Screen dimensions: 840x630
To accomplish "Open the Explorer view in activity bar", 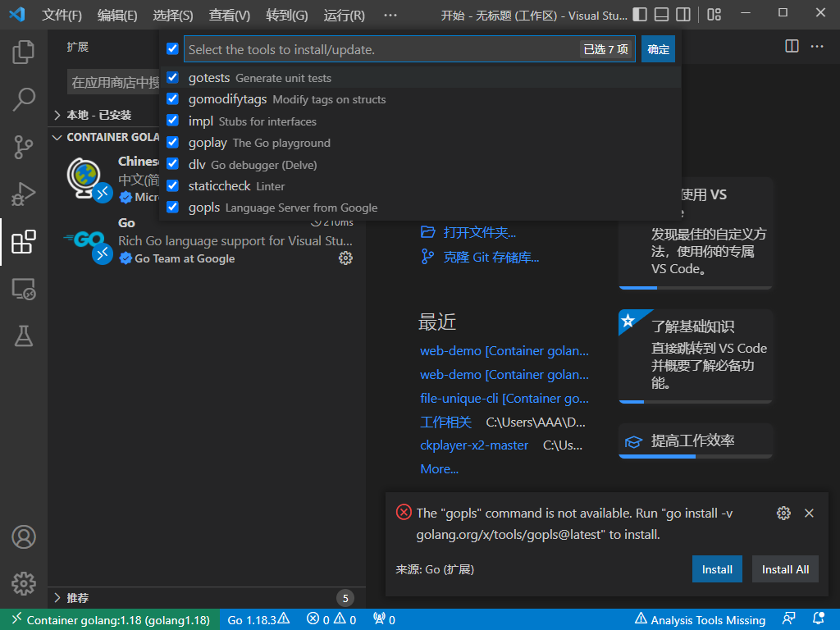I will point(23,52).
